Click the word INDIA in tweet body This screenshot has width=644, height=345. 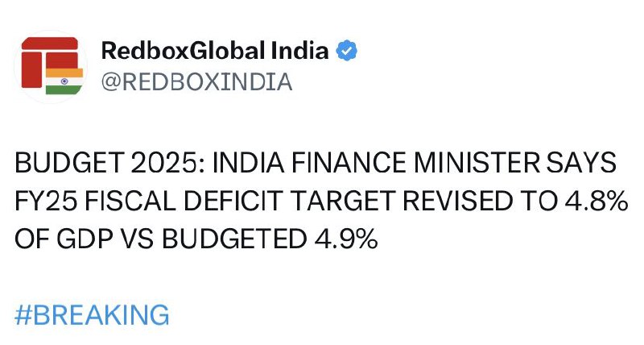tap(248, 163)
